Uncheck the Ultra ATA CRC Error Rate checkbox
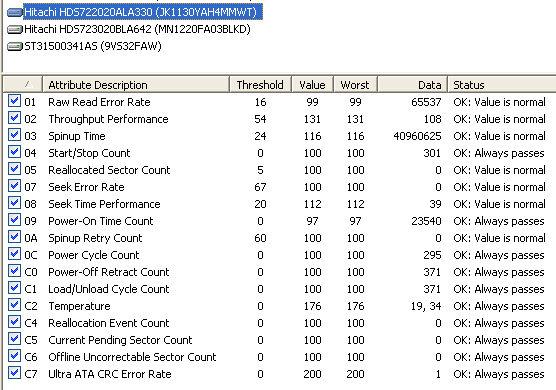Viewport: 556px width, 390px height. click(14, 373)
